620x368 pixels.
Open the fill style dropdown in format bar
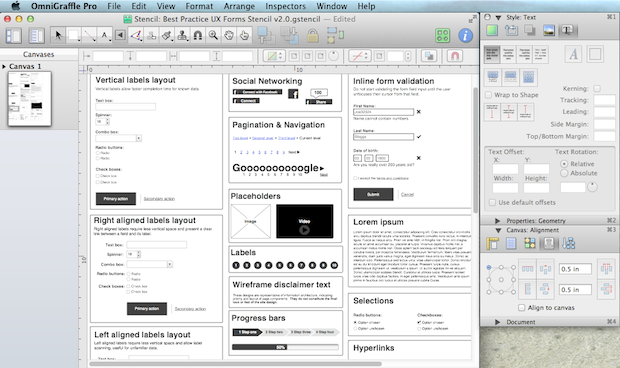(x=274, y=56)
